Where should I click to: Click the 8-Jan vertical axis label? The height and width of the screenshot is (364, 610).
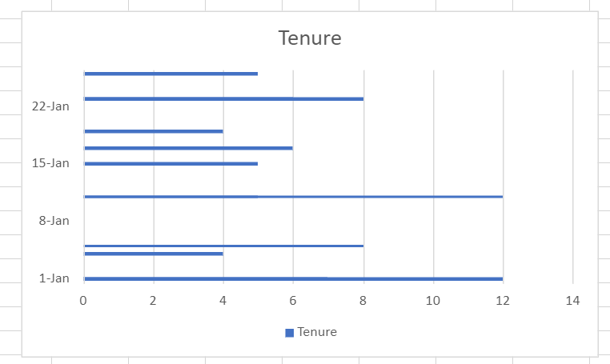pos(54,221)
